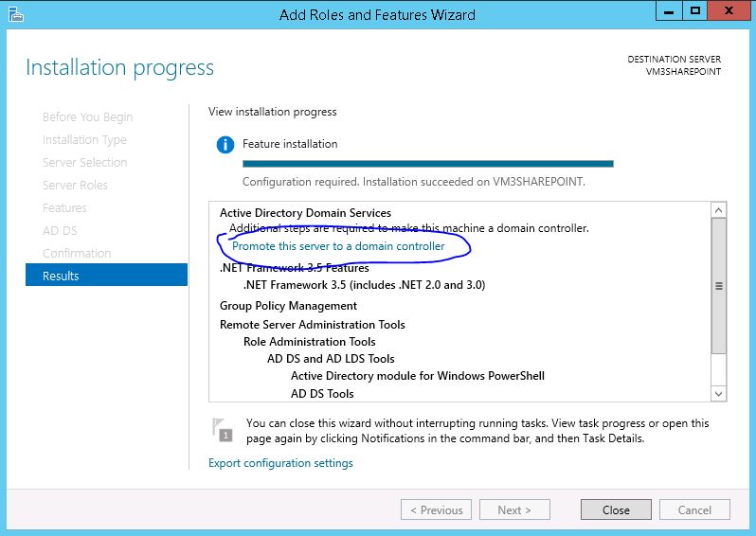Click the VM3SHAREPOINT destination server name
This screenshot has height=536, width=756.
point(683,71)
